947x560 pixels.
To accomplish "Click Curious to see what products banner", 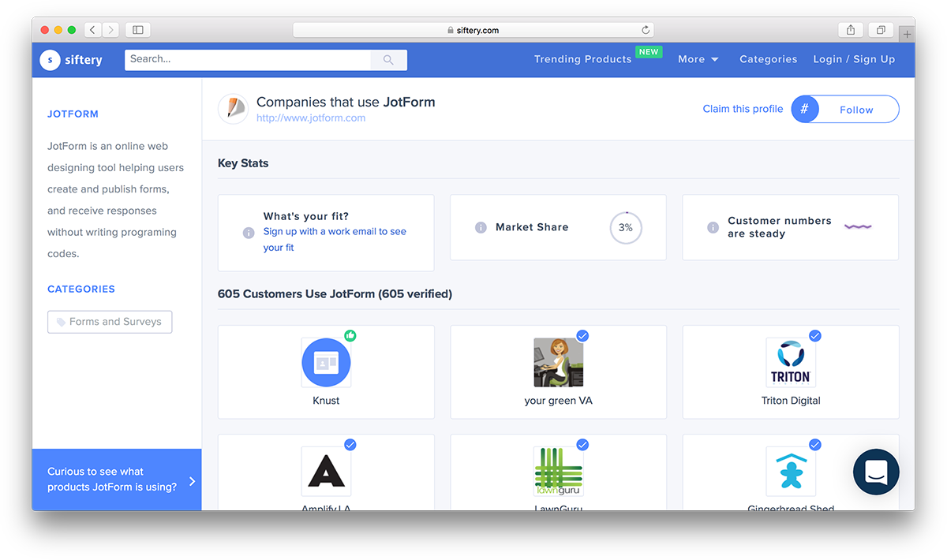I will [117, 480].
